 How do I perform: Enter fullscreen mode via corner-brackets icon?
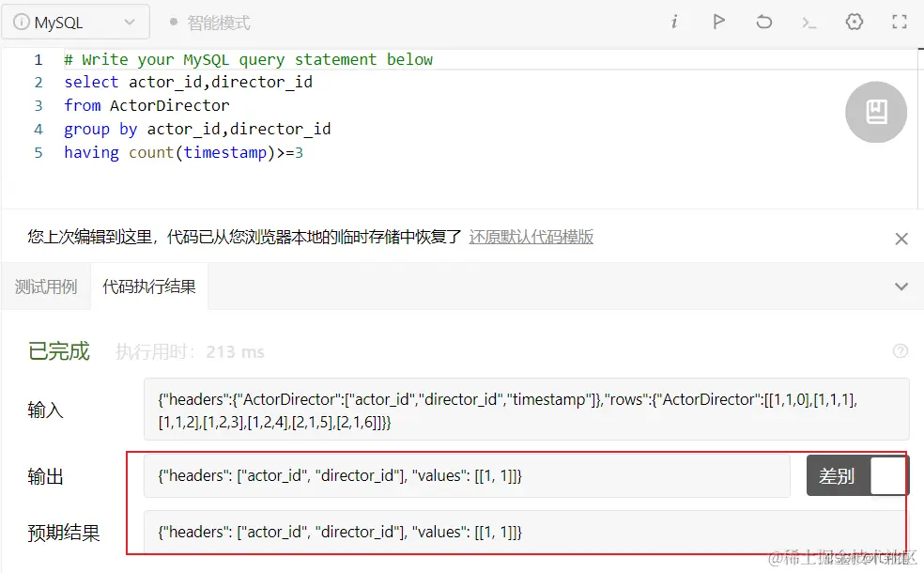tap(900, 23)
